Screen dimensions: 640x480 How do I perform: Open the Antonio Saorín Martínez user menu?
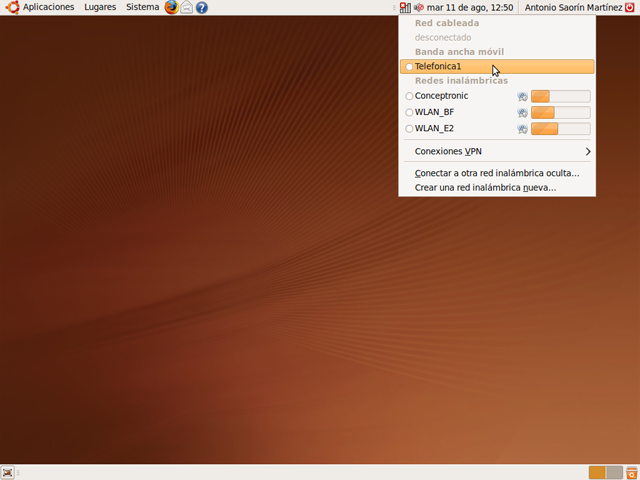(573, 7)
